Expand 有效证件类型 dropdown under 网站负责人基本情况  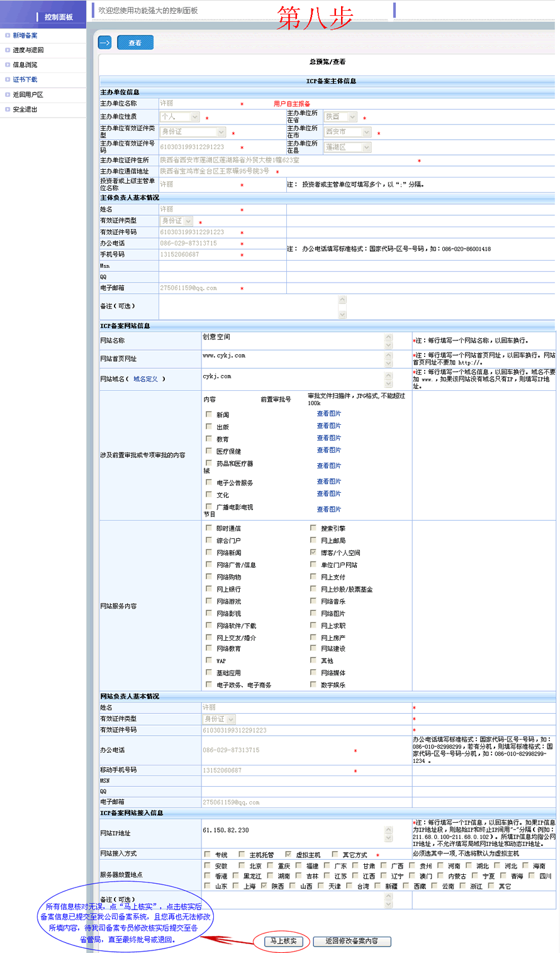click(x=219, y=719)
